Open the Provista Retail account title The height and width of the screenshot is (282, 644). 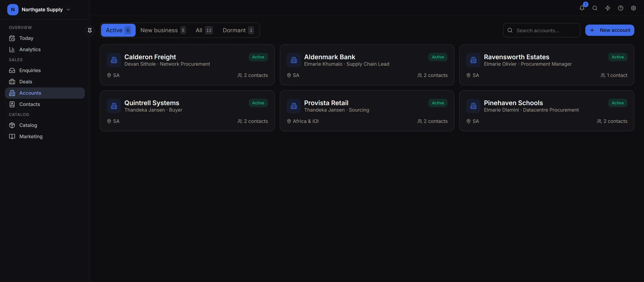pos(326,103)
